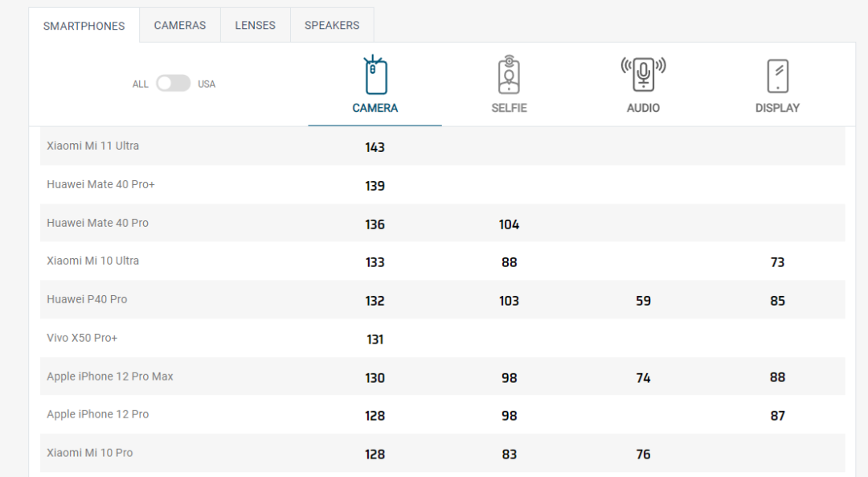Image resolution: width=868 pixels, height=477 pixels.
Task: Click Huawei Mate 40 Pro selfie score 104
Action: click(x=509, y=224)
